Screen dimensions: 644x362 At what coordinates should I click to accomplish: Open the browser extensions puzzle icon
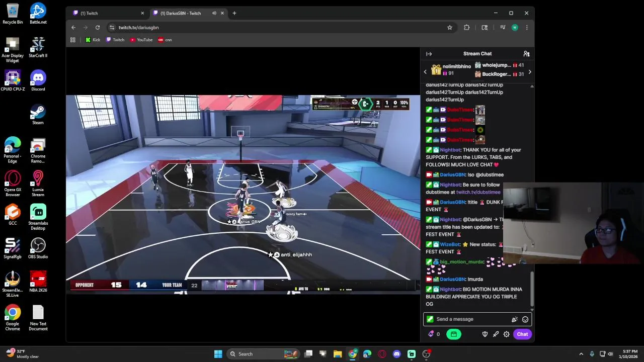pyautogui.click(x=466, y=28)
